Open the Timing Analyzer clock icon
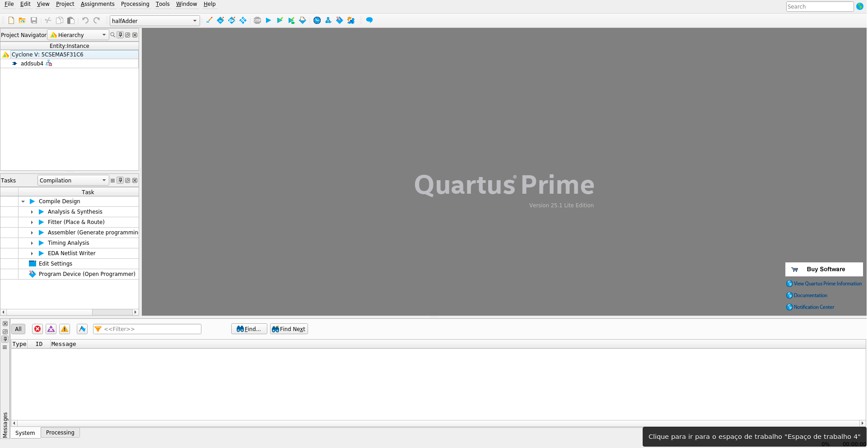 pyautogui.click(x=317, y=20)
